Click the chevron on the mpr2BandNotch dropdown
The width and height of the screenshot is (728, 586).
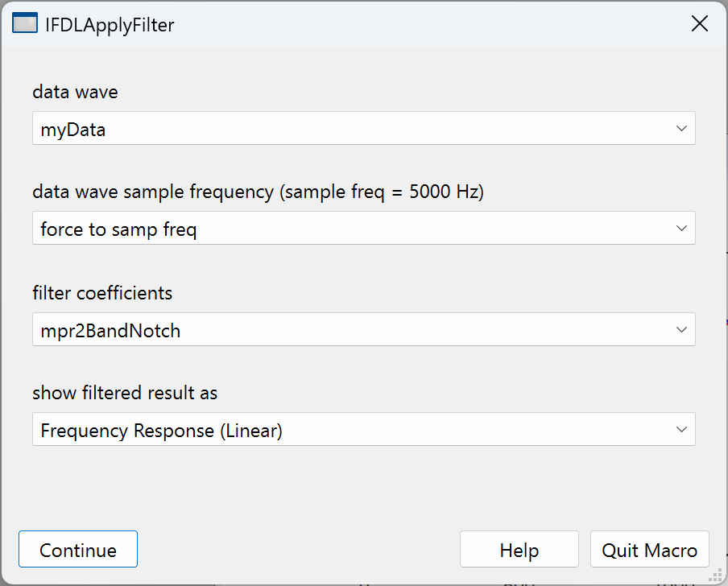coord(681,329)
